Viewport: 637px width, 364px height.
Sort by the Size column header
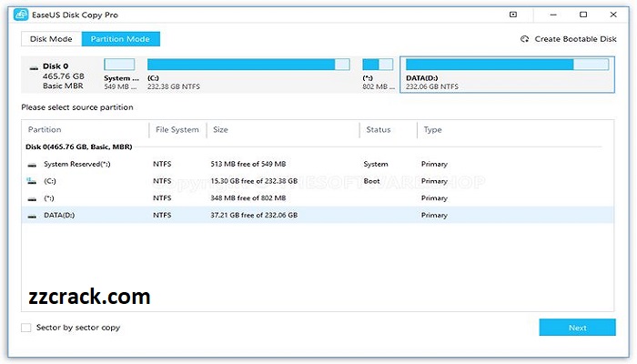pyautogui.click(x=220, y=129)
